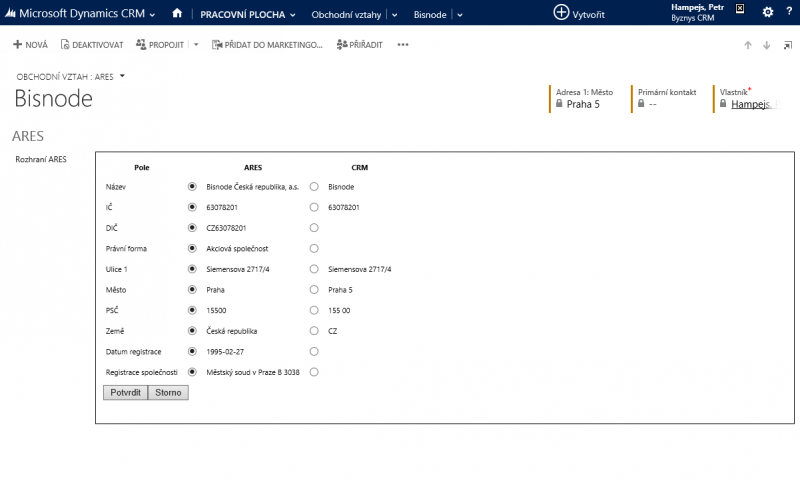Expand PROPOJIT split-button arrow

tap(196, 45)
